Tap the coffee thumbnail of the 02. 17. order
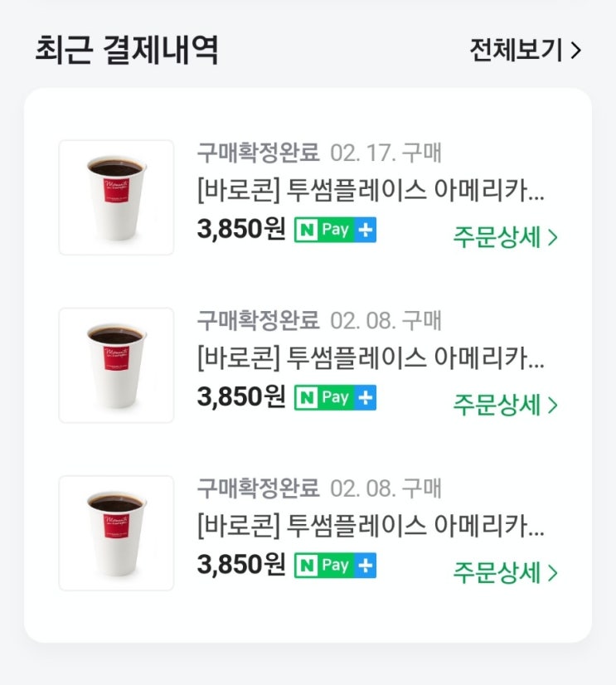The height and width of the screenshot is (685, 616). coord(116,197)
